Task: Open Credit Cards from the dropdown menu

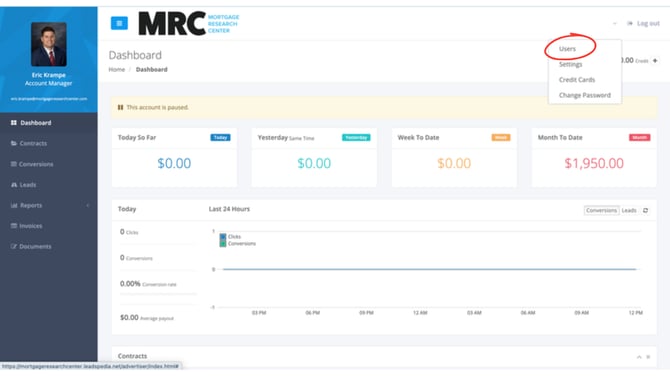Action: (577, 79)
